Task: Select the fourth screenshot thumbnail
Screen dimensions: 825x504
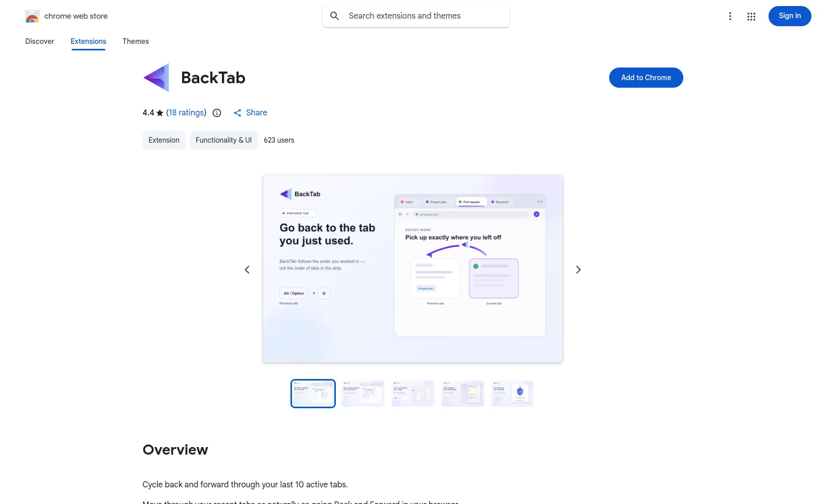Action: pos(462,394)
